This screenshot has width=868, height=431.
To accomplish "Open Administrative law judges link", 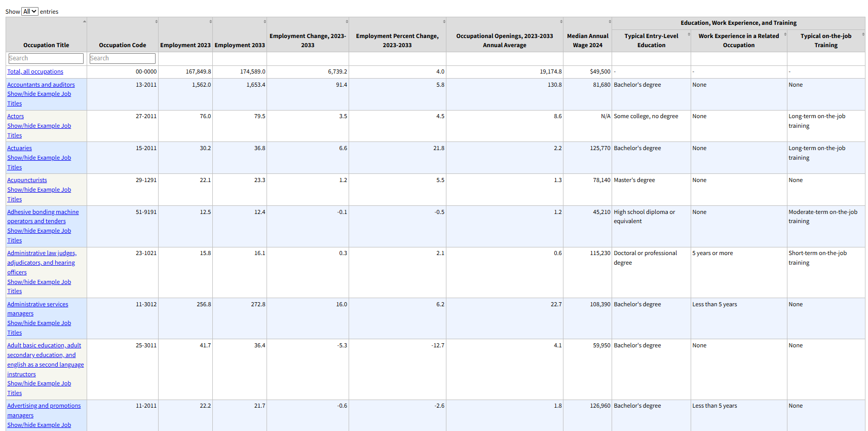I will click(42, 263).
